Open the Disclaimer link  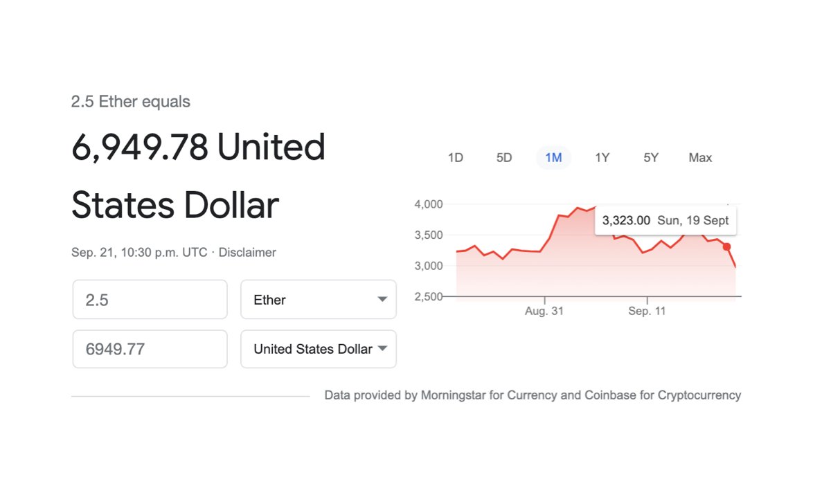(247, 253)
